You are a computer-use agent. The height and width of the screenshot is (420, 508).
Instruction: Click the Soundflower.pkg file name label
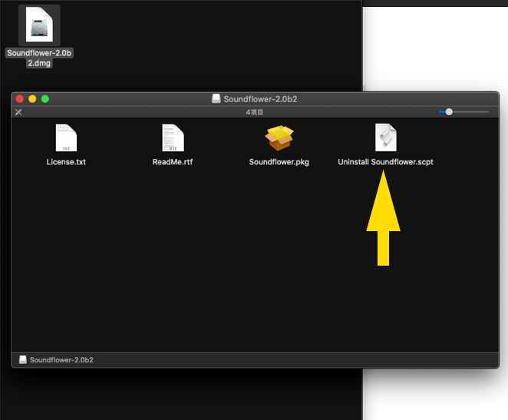coord(279,162)
